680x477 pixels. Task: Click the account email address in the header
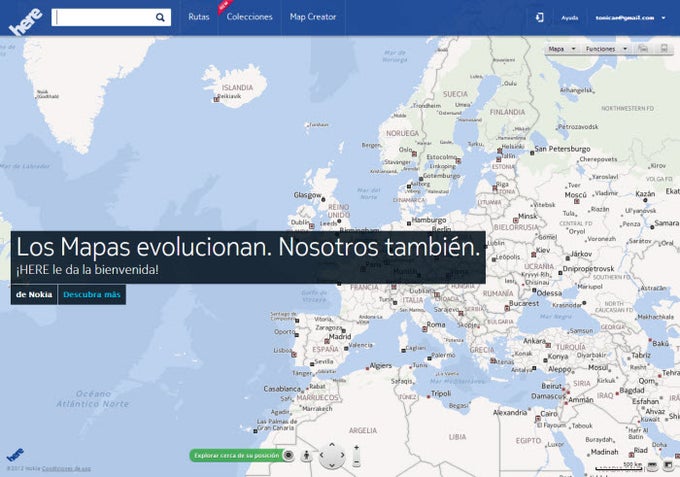pyautogui.click(x=624, y=18)
